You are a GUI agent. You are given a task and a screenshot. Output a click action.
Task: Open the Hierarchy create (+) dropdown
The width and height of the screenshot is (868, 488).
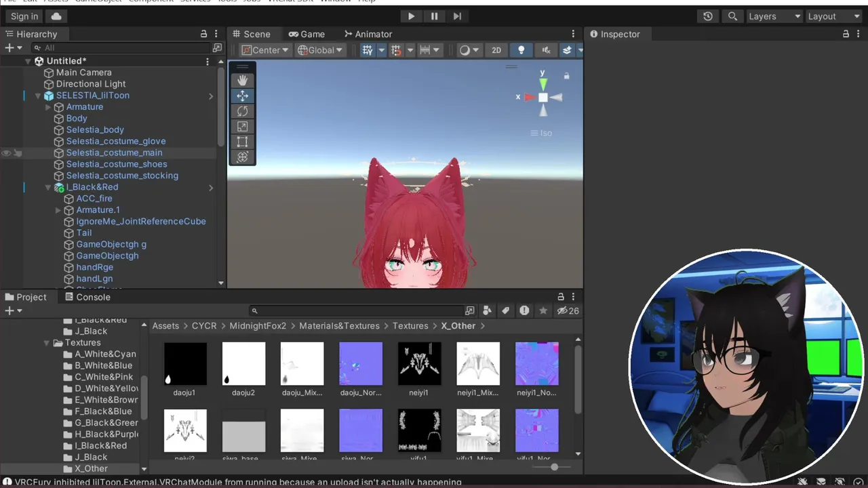14,47
